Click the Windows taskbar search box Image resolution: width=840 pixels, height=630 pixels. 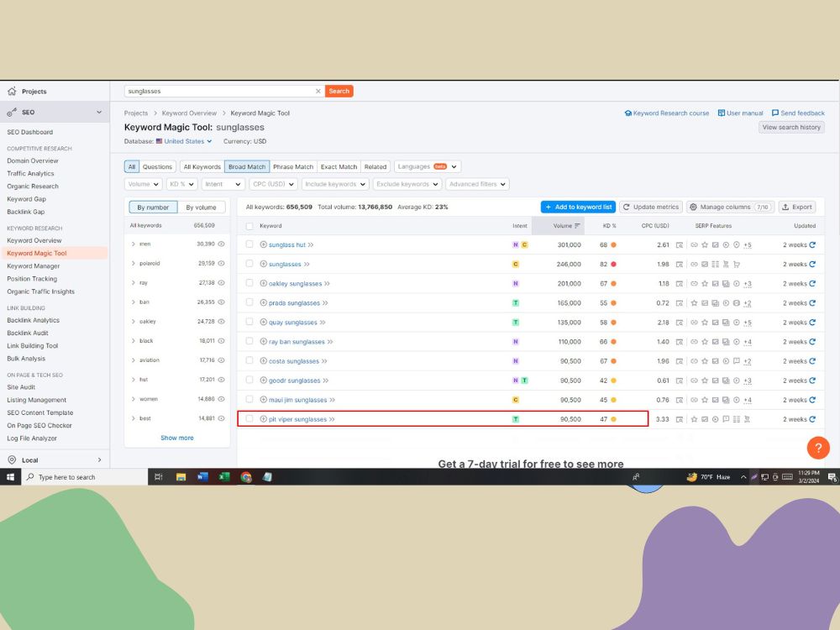point(84,477)
